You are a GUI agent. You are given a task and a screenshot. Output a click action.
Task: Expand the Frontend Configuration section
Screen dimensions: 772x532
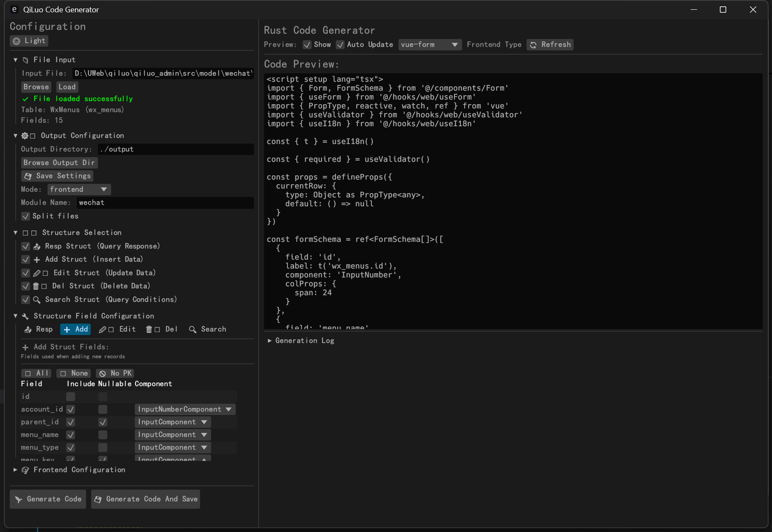pos(16,470)
